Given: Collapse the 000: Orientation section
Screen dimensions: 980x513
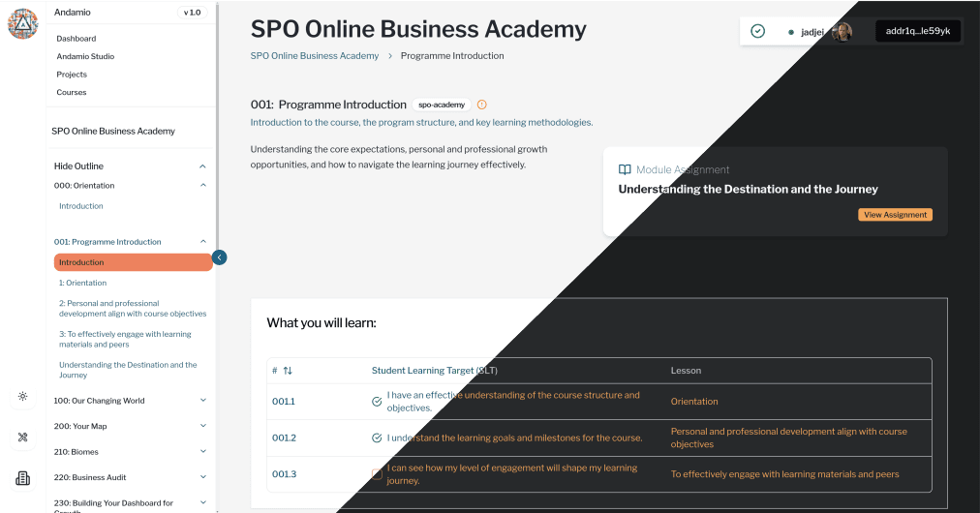Looking at the screenshot, I should click(x=203, y=186).
